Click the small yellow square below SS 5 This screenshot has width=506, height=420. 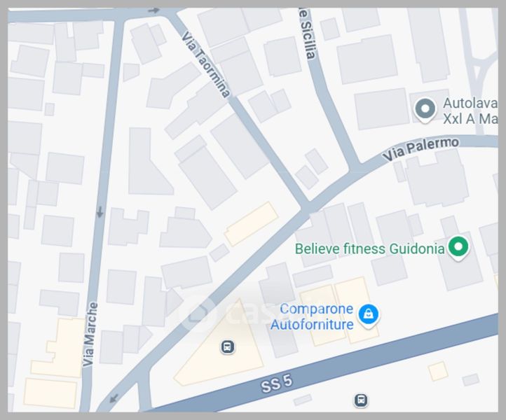pyautogui.click(x=438, y=371)
